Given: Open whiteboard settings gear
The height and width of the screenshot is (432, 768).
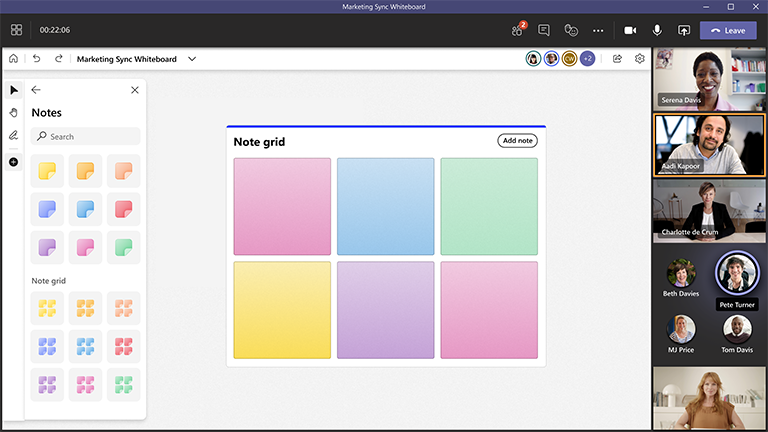Looking at the screenshot, I should tap(640, 59).
